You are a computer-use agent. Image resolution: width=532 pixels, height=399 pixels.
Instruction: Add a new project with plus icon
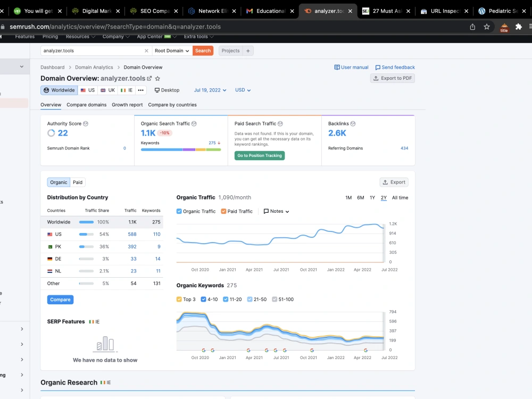coord(248,51)
